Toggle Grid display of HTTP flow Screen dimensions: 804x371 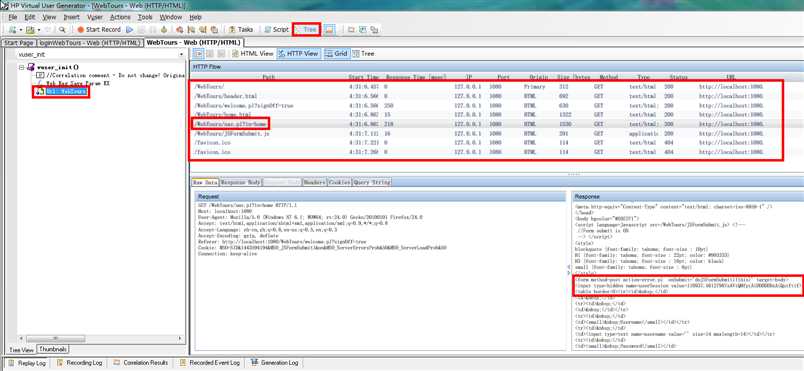(x=336, y=53)
